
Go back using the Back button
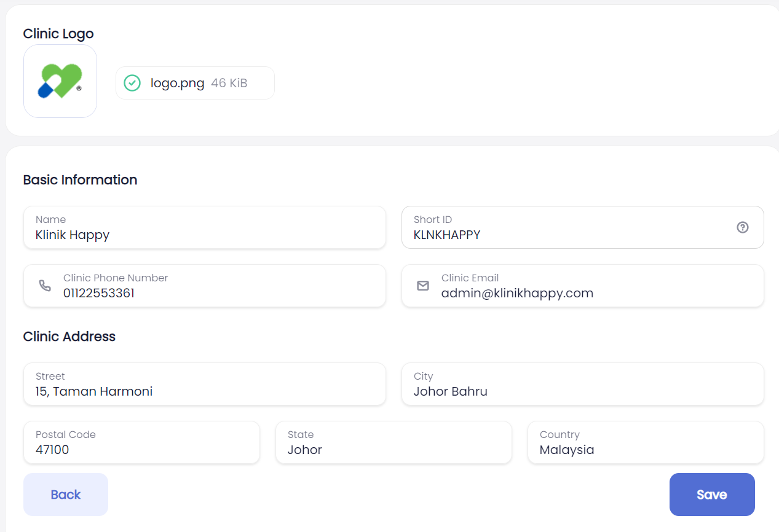coord(66,495)
